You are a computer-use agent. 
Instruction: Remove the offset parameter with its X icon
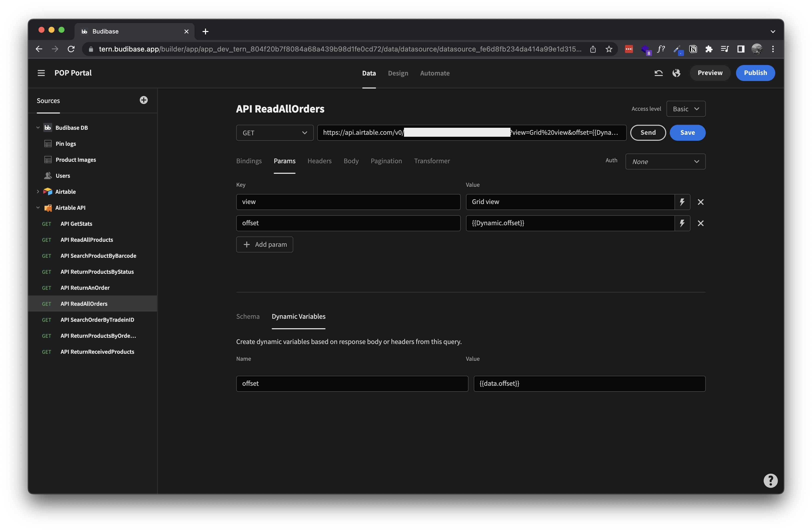click(x=701, y=223)
